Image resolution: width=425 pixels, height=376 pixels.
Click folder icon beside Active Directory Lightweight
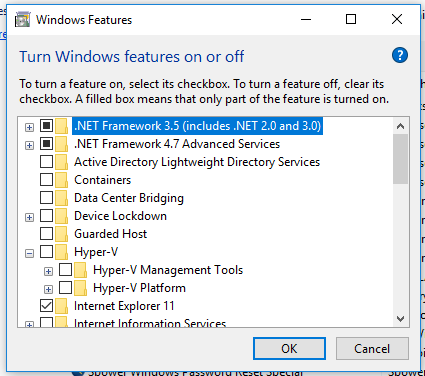(x=61, y=162)
